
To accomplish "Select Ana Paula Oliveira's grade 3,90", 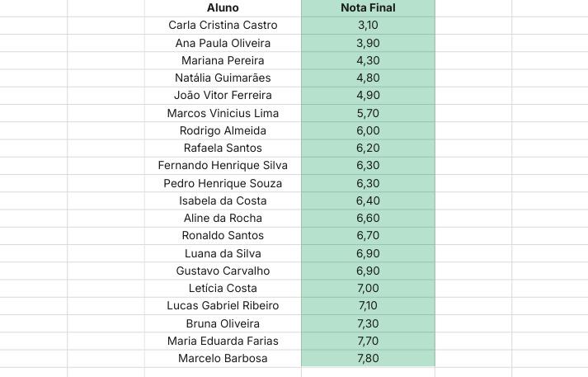I will tap(368, 43).
